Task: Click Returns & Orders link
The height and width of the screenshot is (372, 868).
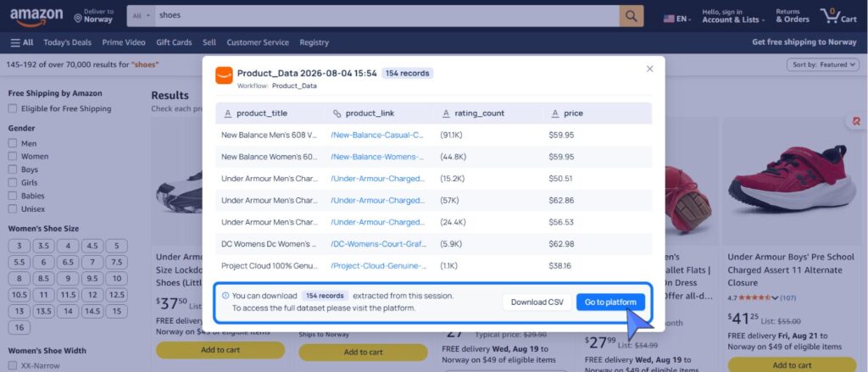Action: (x=793, y=16)
